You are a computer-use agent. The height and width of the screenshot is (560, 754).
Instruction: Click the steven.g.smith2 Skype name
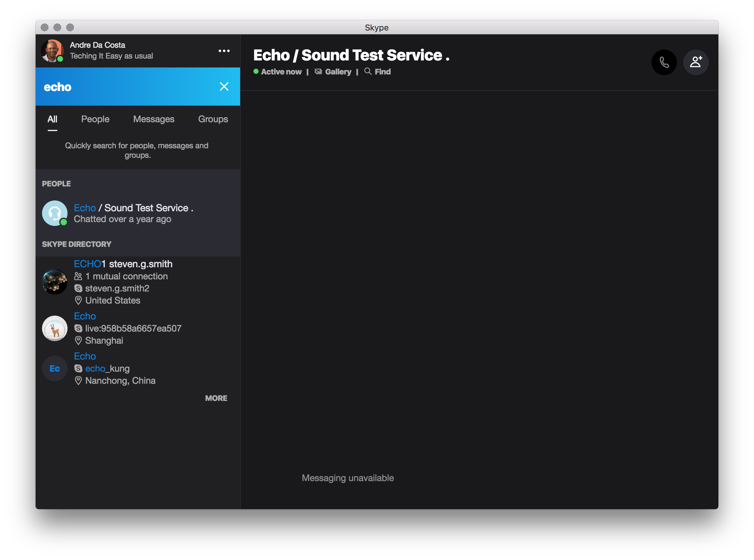(x=117, y=289)
